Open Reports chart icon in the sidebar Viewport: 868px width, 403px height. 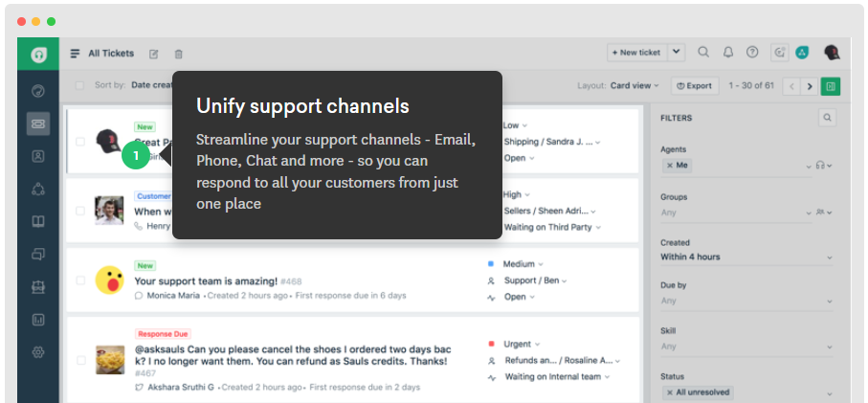coord(38,319)
